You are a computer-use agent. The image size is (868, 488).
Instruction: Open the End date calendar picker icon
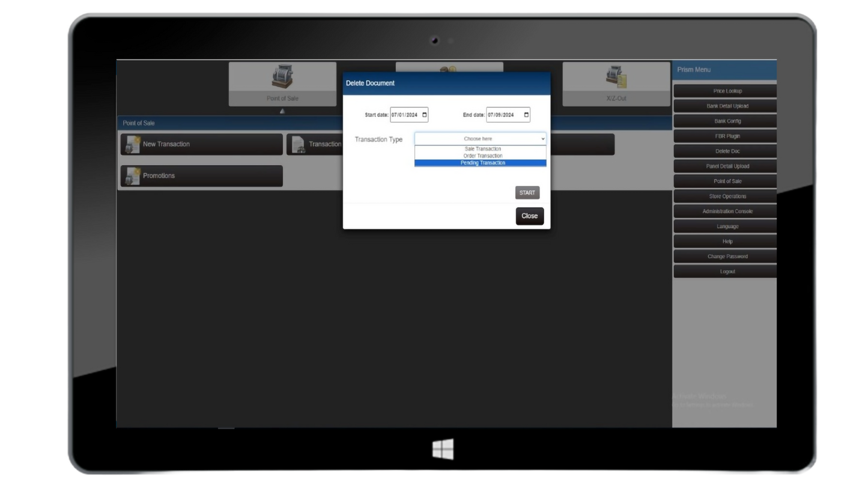tap(526, 115)
